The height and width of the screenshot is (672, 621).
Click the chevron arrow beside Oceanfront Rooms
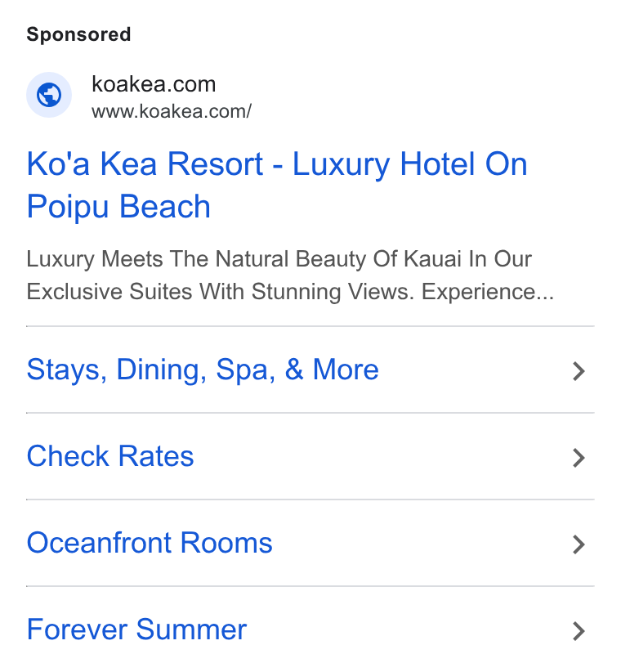coord(579,544)
